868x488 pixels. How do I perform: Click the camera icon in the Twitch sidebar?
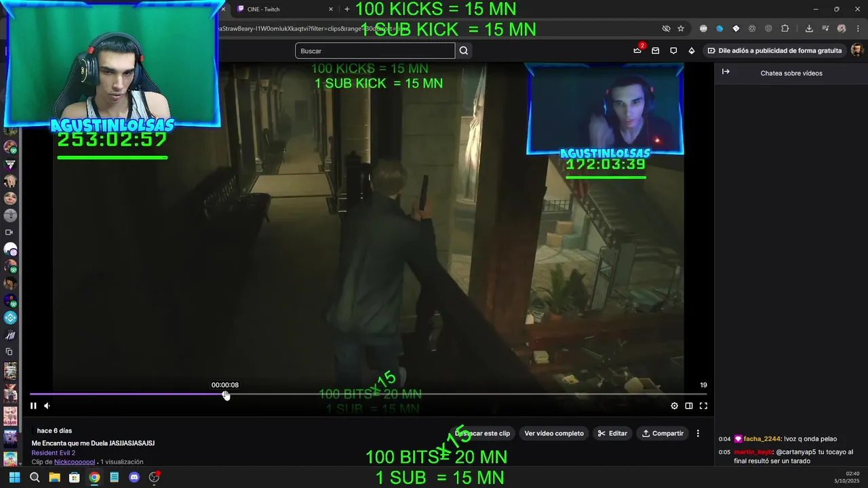9,232
